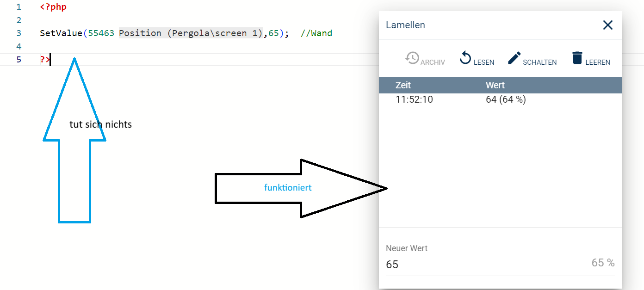
Task: Click line number 3 in the gutter
Action: pos(19,33)
